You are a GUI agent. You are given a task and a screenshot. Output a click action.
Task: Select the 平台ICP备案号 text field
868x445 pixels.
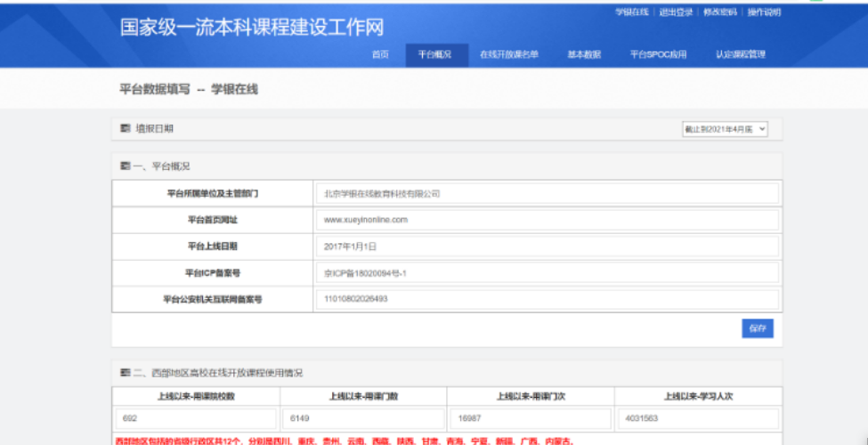[547, 273]
